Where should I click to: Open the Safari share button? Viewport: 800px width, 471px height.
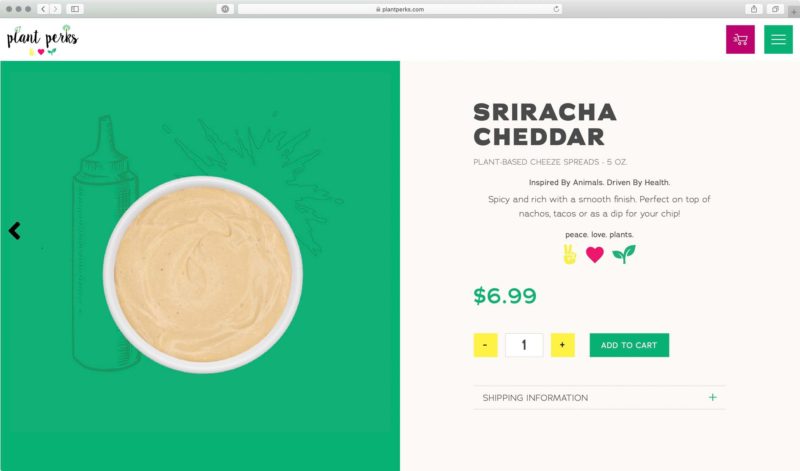[x=754, y=9]
